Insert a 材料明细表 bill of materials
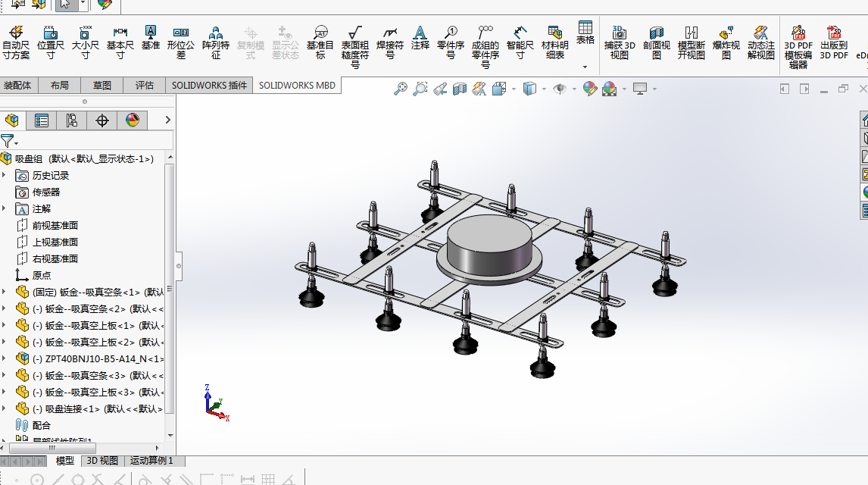The height and width of the screenshot is (485, 868). (x=554, y=42)
